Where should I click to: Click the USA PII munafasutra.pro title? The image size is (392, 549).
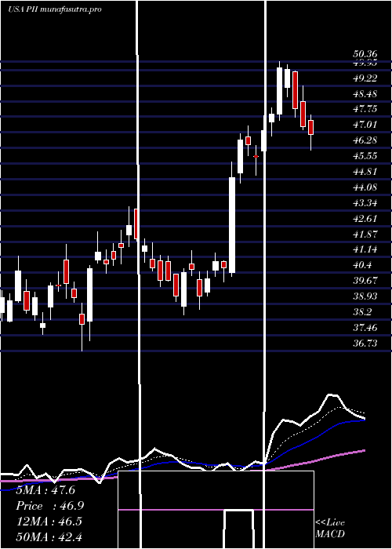(x=54, y=9)
